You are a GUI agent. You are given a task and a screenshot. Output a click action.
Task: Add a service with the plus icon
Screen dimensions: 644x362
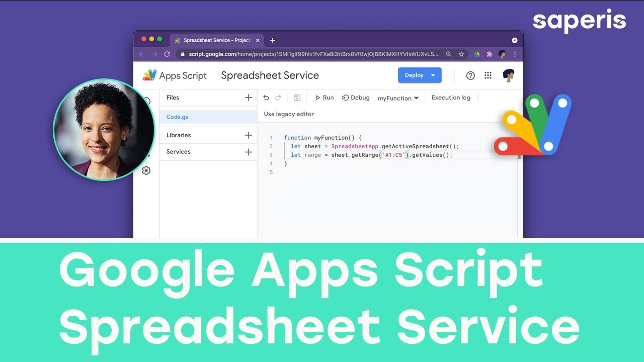click(248, 152)
